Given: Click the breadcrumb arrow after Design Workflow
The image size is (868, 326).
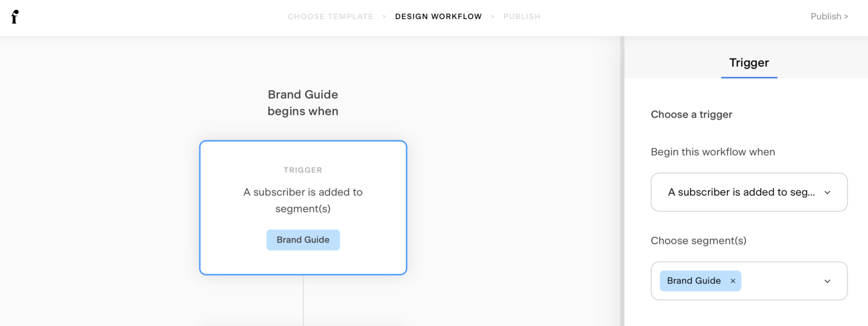Looking at the screenshot, I should point(493,16).
